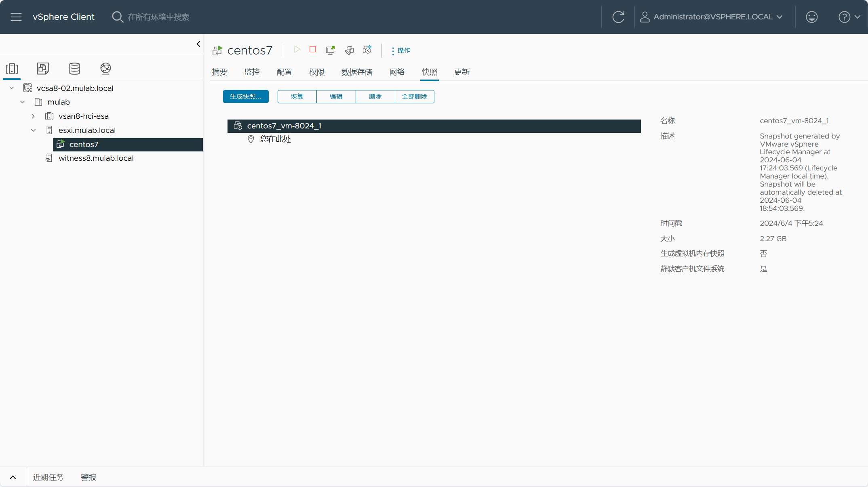Viewport: 868px width, 487px height.
Task: Click the vsan8-hci-esa cluster icon
Action: (49, 116)
